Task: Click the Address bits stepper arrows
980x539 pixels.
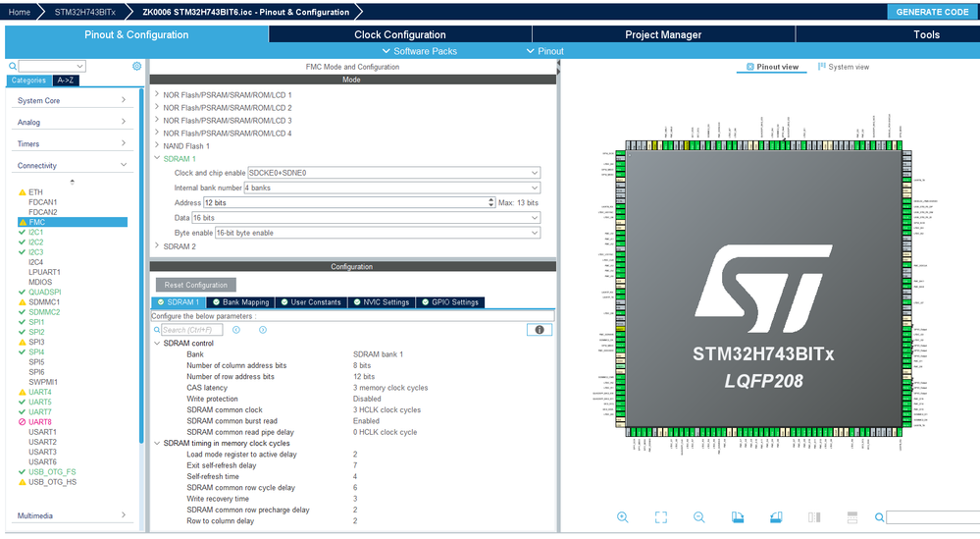Action: (x=491, y=202)
